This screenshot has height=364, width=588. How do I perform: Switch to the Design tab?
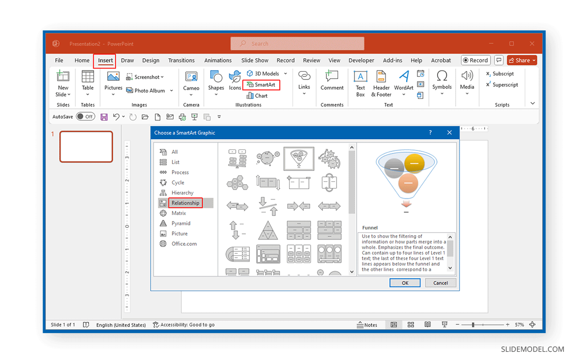tap(151, 60)
